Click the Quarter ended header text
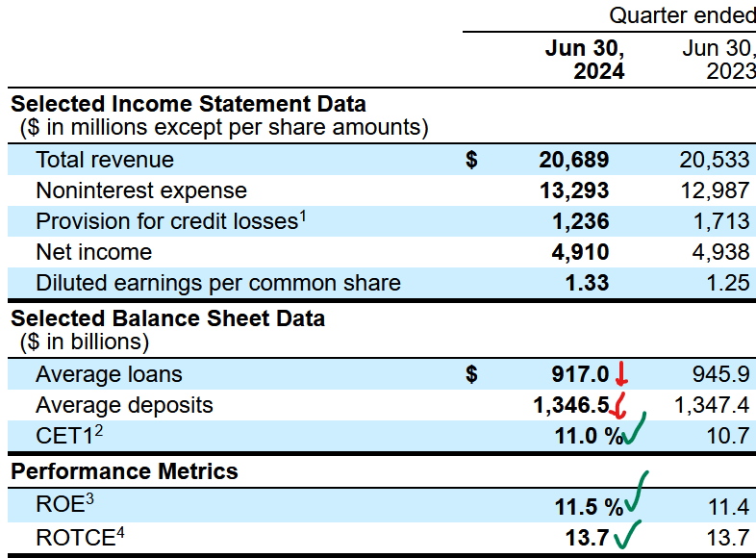The height and width of the screenshot is (558, 756). (x=682, y=15)
